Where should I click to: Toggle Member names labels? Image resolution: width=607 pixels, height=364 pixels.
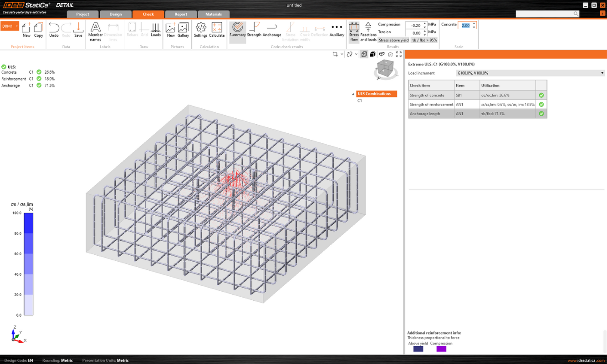[96, 31]
